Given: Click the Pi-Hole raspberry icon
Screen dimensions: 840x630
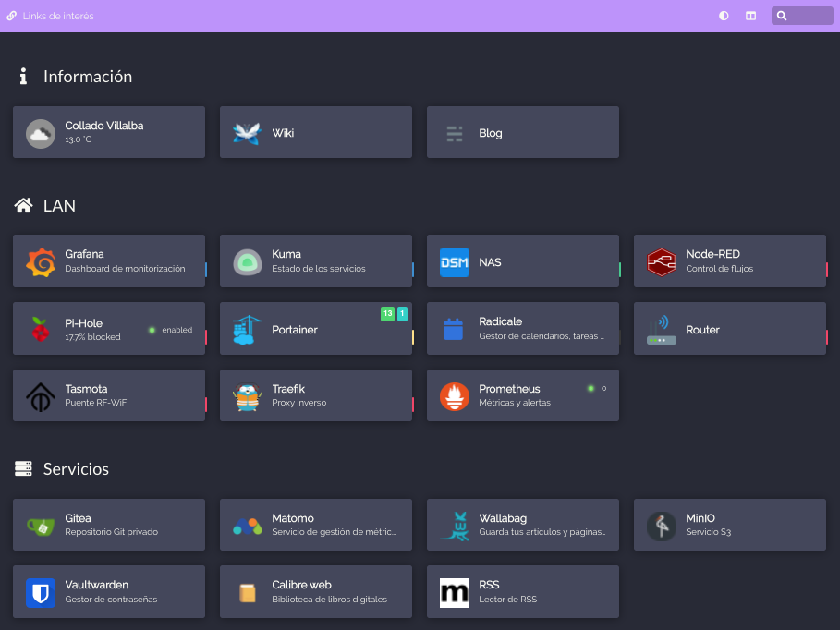Looking at the screenshot, I should (41, 328).
